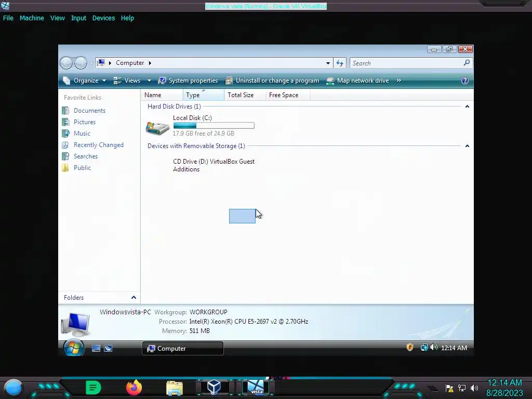Open Documents favorite link
532x399 pixels.
(x=89, y=111)
